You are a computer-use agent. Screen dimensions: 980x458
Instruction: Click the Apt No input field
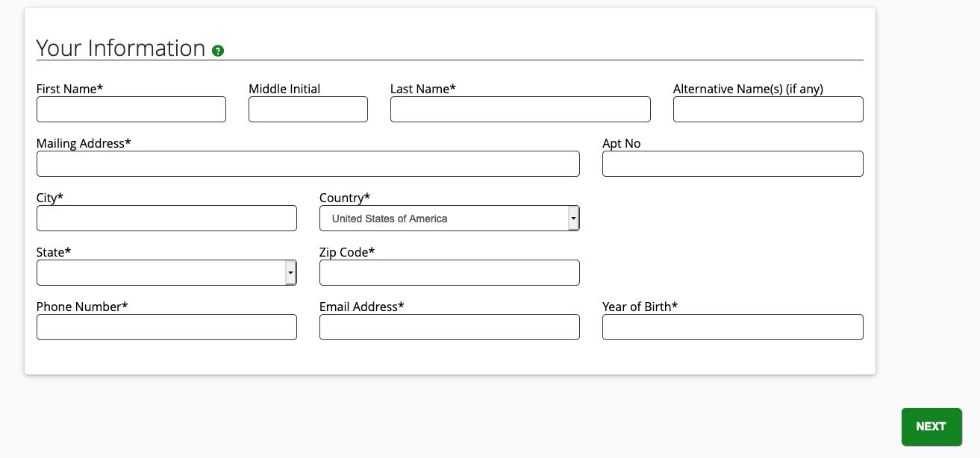click(x=732, y=163)
